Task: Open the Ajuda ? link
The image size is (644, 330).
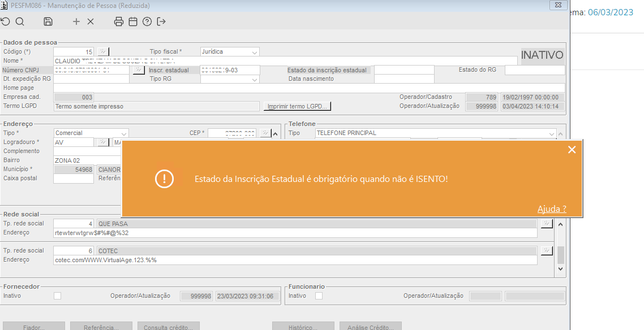Action: point(552,209)
